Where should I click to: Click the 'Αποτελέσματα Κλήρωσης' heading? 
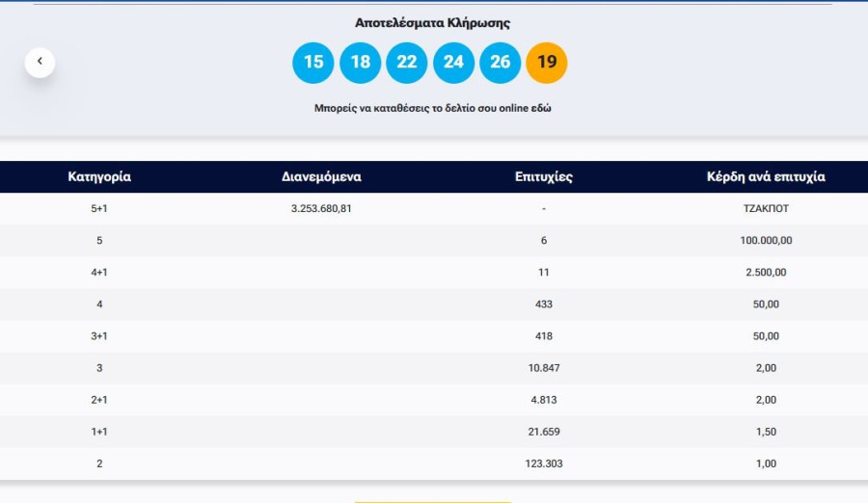pyautogui.click(x=432, y=23)
